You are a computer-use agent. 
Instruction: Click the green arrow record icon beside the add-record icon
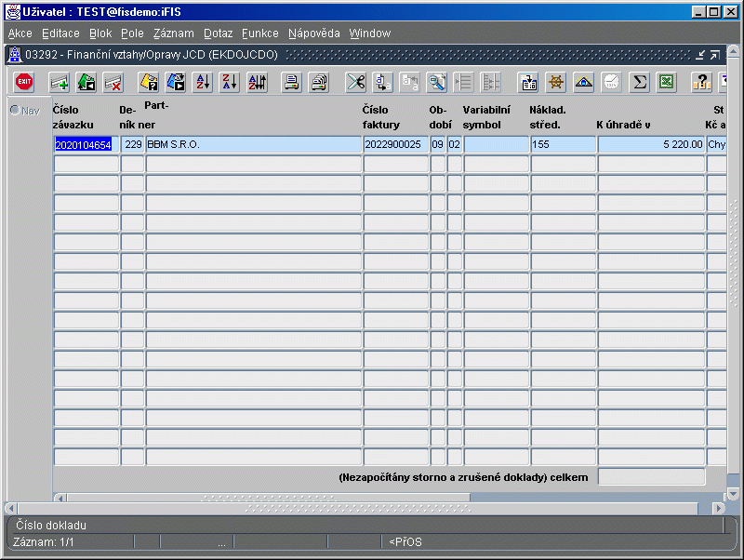(x=86, y=82)
